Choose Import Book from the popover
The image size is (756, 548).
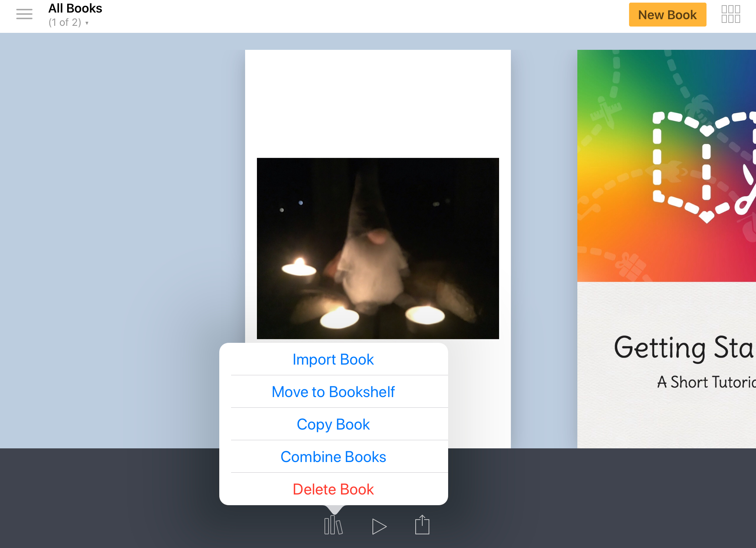333,359
